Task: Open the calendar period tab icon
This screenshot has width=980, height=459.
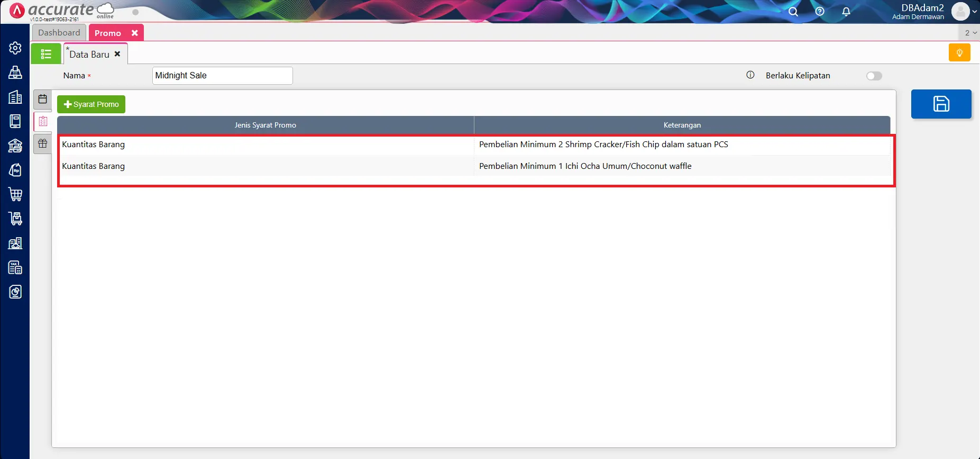Action: point(43,99)
